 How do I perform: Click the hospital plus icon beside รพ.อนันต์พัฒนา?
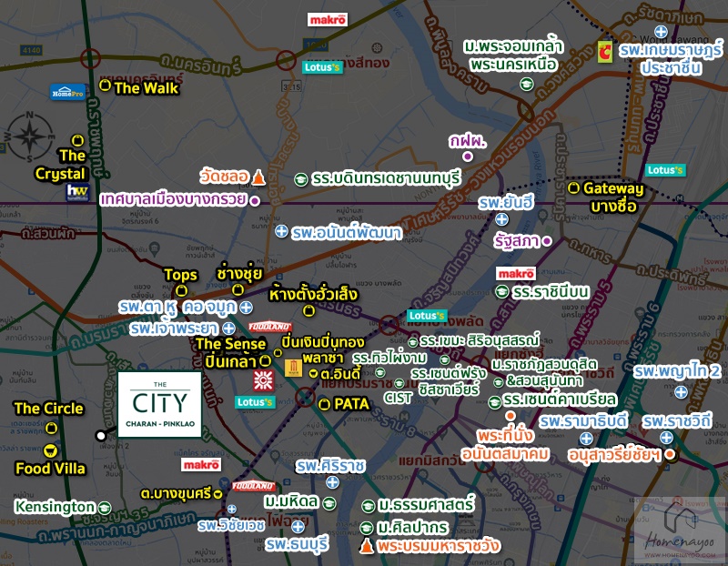click(x=281, y=231)
